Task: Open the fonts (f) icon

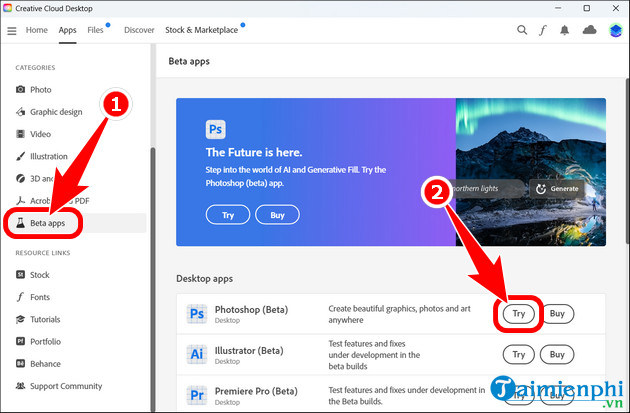Action: point(542,30)
